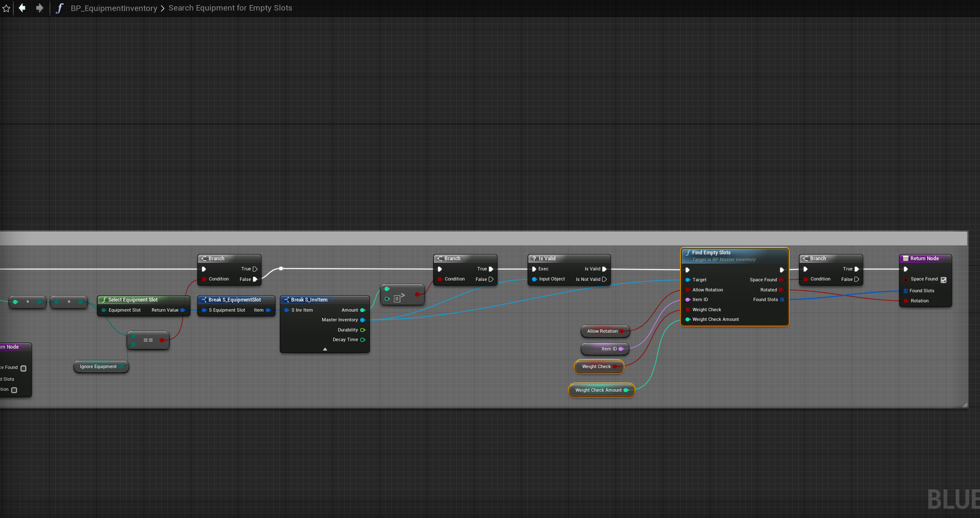Toggle the Rotation checkbox on left Return Node

[x=14, y=390]
